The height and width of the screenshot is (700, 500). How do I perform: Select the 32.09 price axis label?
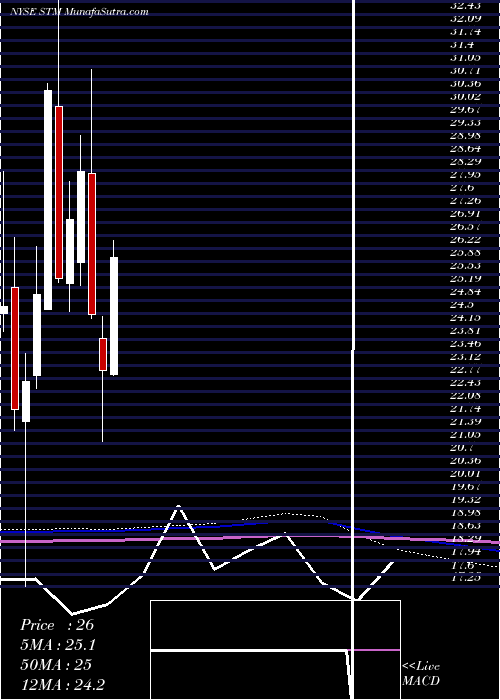coord(466,19)
